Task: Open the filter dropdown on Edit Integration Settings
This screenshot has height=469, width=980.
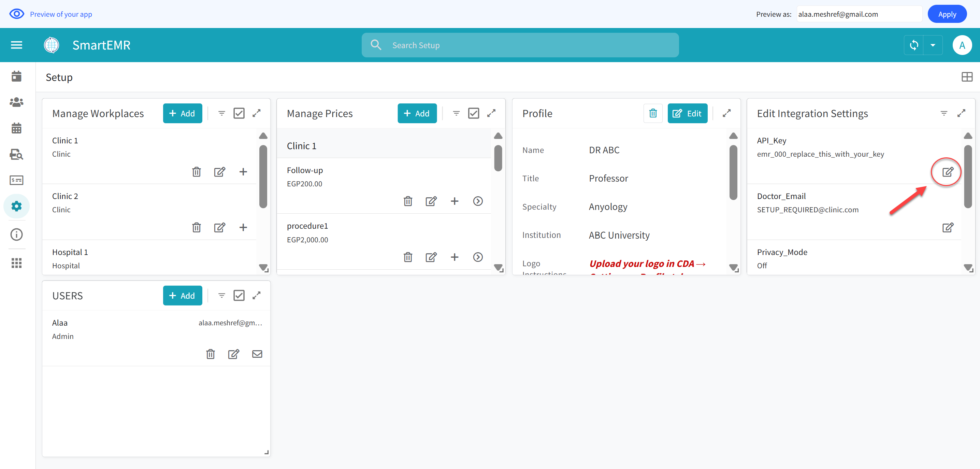Action: point(944,113)
